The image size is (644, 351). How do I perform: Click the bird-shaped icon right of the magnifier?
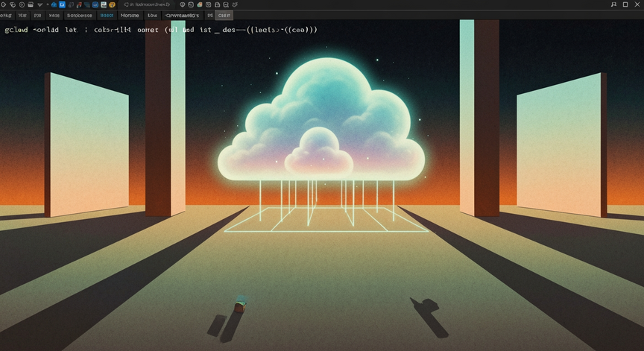(x=235, y=4)
